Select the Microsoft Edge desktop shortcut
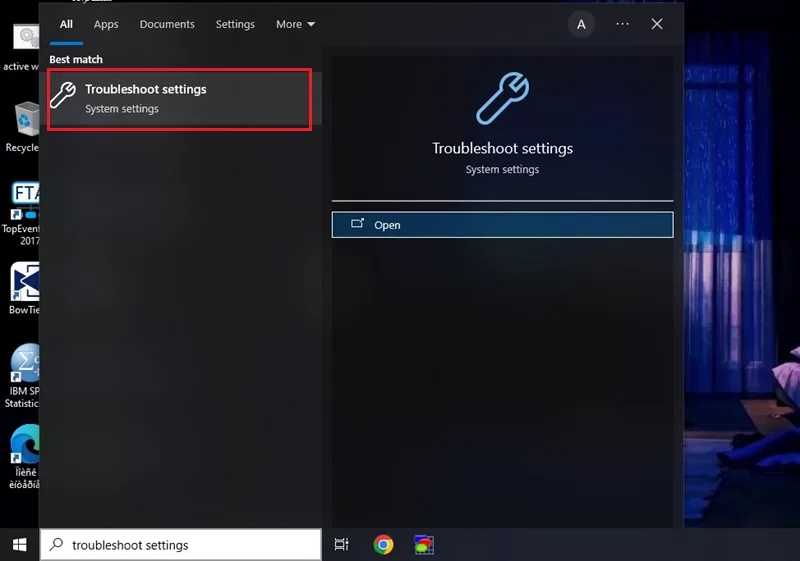Image resolution: width=800 pixels, height=561 pixels. [23, 456]
